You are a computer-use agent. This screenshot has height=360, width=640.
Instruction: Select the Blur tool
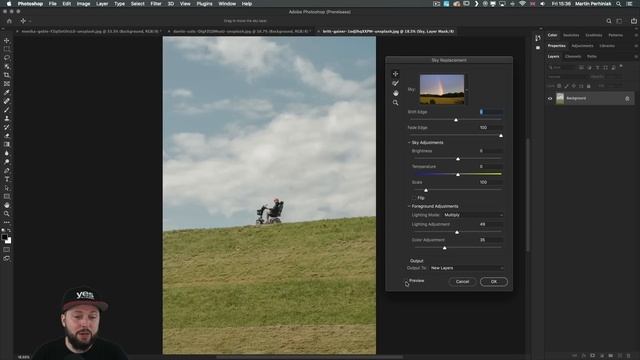[7, 153]
